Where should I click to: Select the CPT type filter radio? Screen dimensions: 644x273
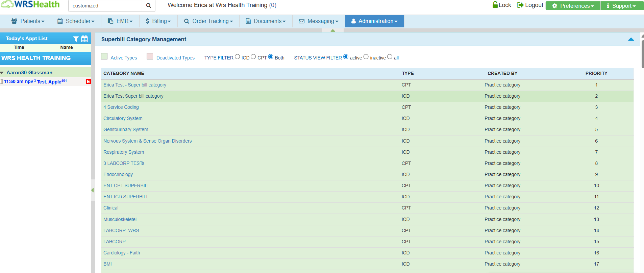(253, 57)
